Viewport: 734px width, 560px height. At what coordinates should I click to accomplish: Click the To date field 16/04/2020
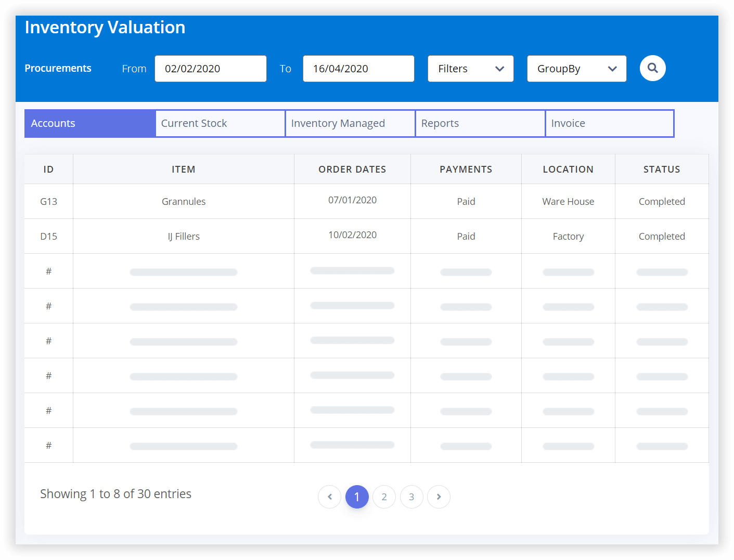click(x=358, y=69)
